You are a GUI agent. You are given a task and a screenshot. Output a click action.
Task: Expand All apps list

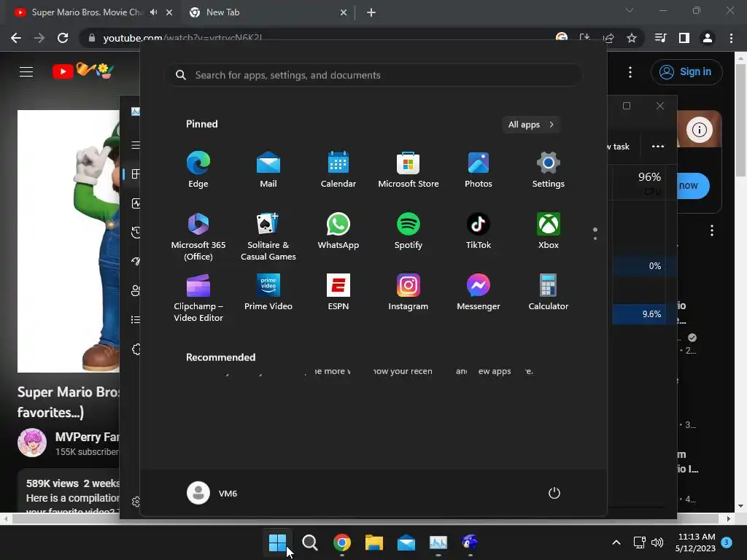[x=531, y=124]
